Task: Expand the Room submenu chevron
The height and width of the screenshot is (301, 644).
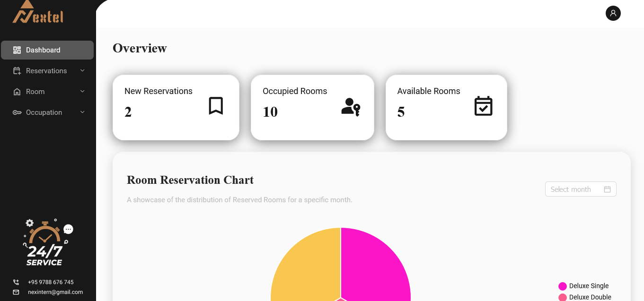Action: coord(82,92)
